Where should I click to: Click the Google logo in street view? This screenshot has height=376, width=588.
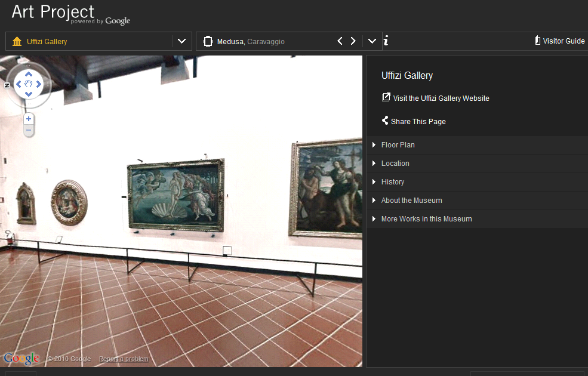click(21, 358)
